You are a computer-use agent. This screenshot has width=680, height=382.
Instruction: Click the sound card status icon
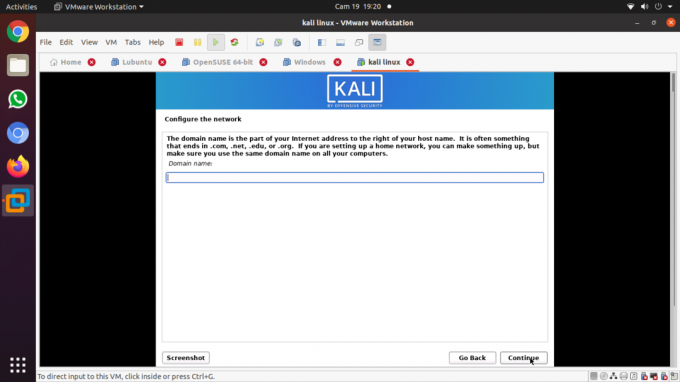click(x=634, y=376)
